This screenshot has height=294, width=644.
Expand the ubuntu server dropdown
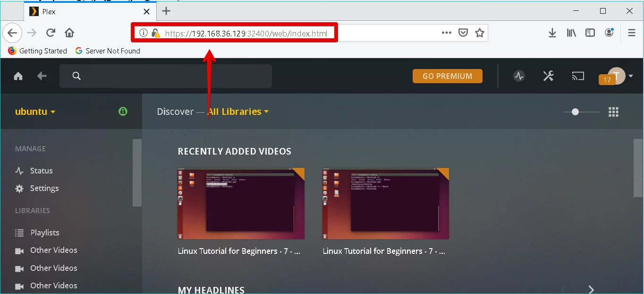(35, 112)
